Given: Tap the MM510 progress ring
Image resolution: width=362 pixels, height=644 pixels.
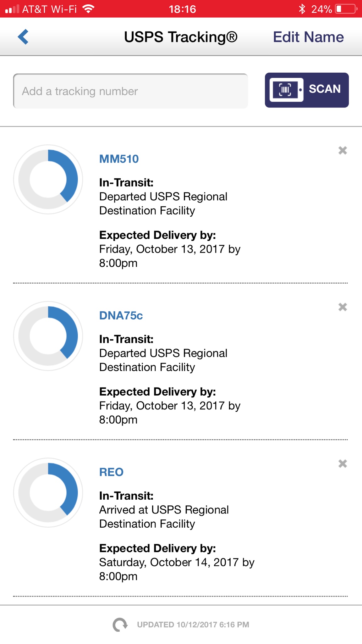Looking at the screenshot, I should (x=48, y=180).
